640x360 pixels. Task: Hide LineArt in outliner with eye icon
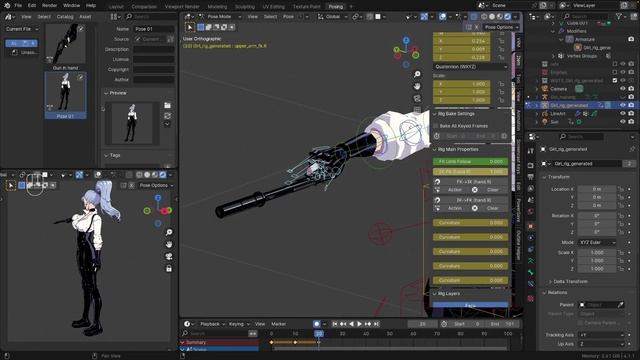click(x=622, y=113)
